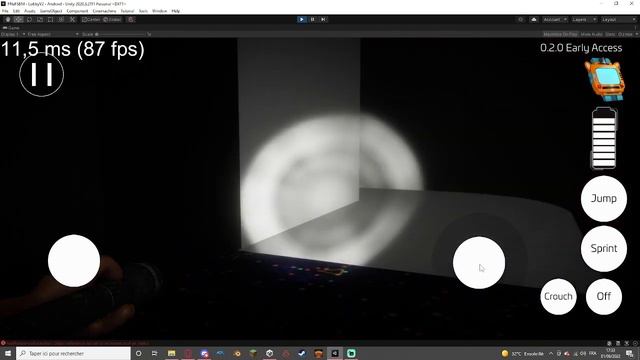Screen dimensions: 640x360
Task: Click the battery level indicator
Action: pyautogui.click(x=604, y=138)
